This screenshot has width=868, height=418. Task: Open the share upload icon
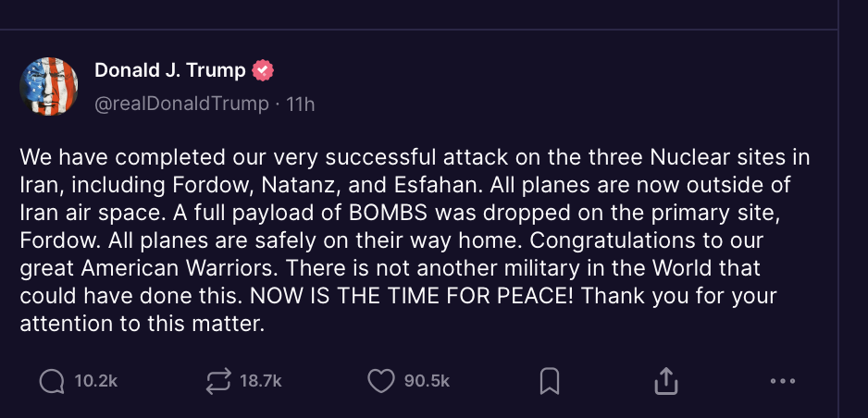[666, 380]
